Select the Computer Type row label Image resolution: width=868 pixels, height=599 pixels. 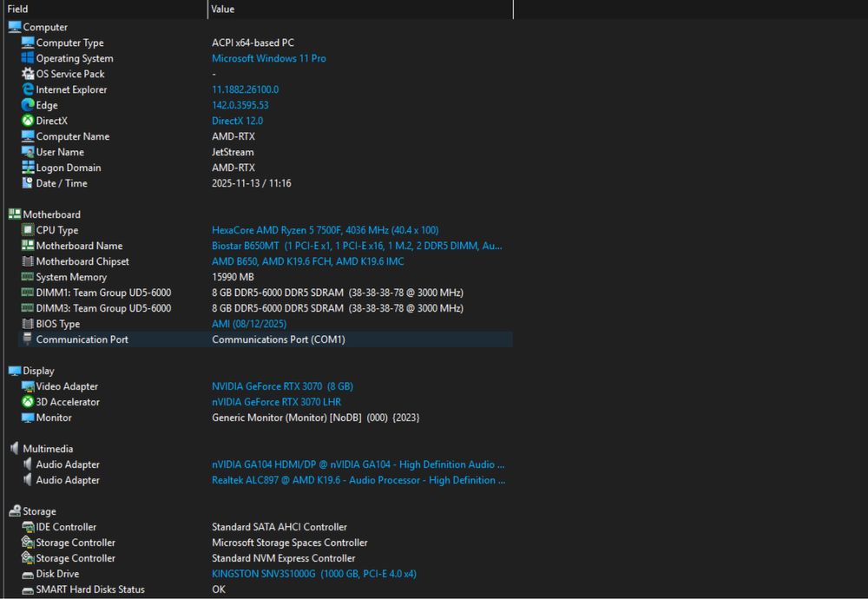pos(69,43)
